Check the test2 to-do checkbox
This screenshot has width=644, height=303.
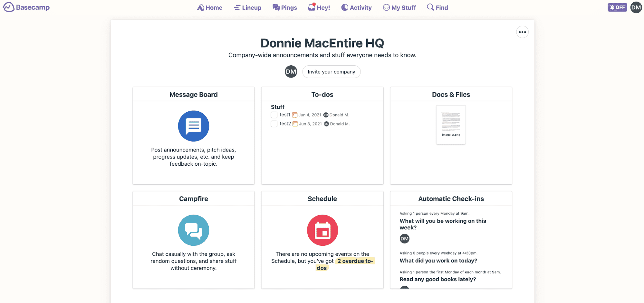pos(274,124)
